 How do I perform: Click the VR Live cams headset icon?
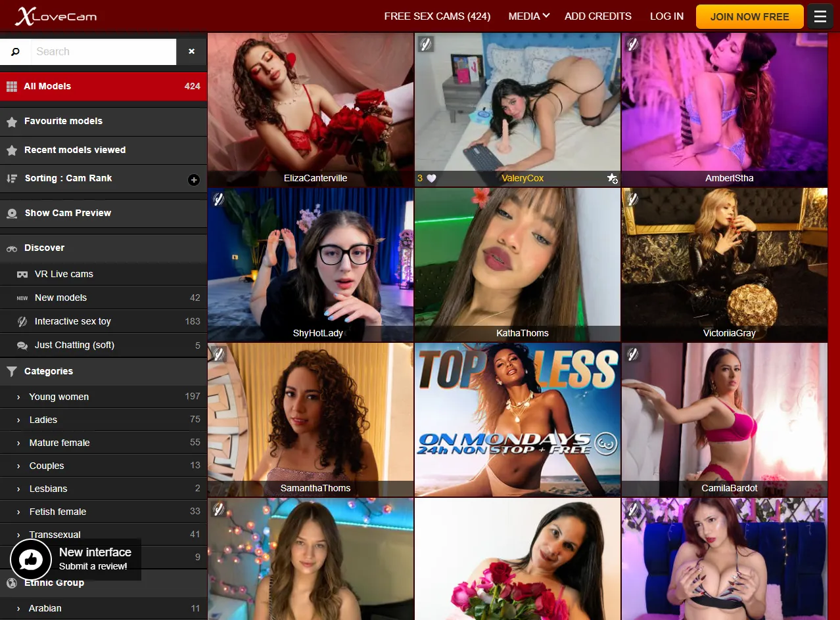point(21,274)
